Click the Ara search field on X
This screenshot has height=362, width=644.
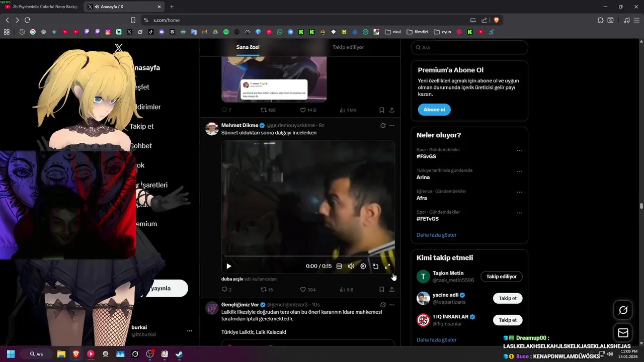[469, 47]
